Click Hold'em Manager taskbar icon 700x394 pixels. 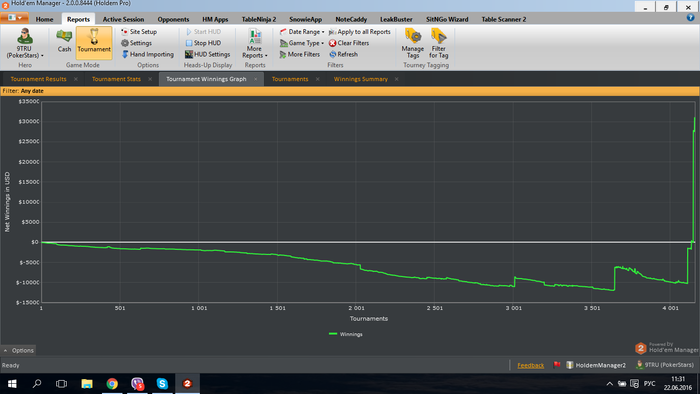tap(187, 384)
